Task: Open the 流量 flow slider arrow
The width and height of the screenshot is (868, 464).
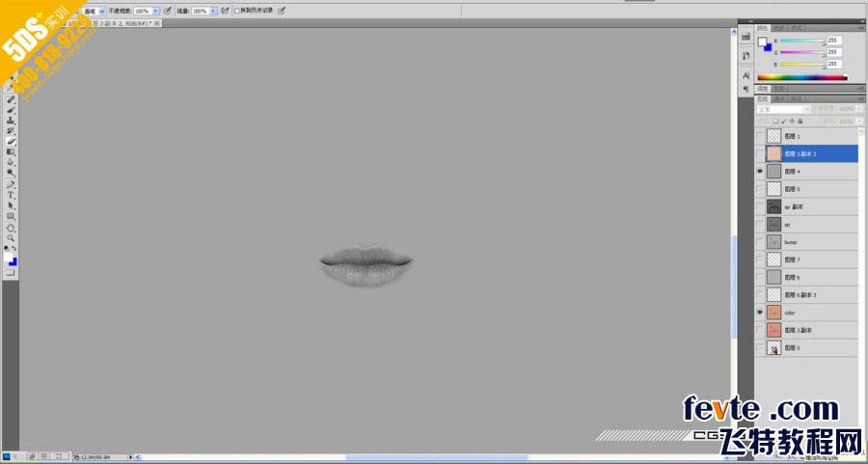Action: click(x=213, y=11)
